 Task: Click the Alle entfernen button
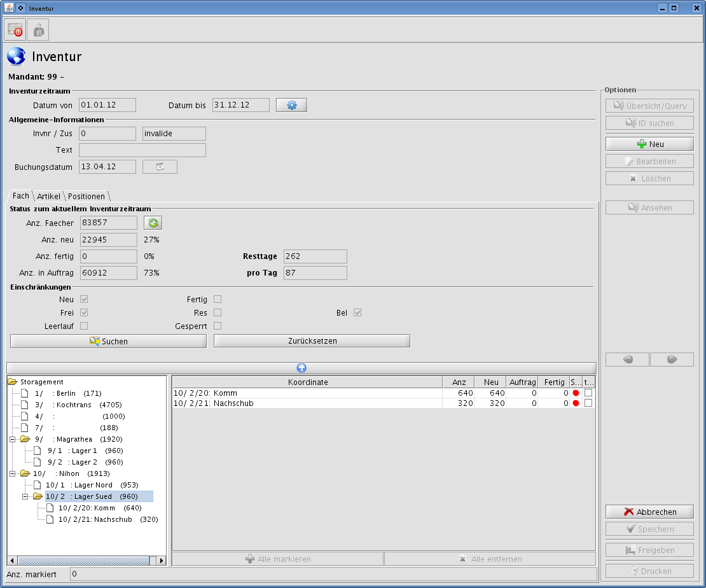[x=490, y=559]
